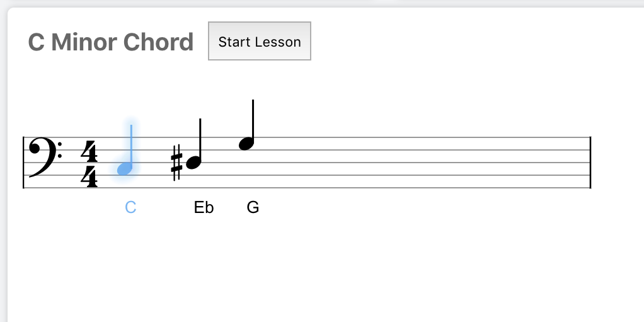This screenshot has height=322, width=644.
Task: Click the top 4 of the time signature
Action: 89,151
